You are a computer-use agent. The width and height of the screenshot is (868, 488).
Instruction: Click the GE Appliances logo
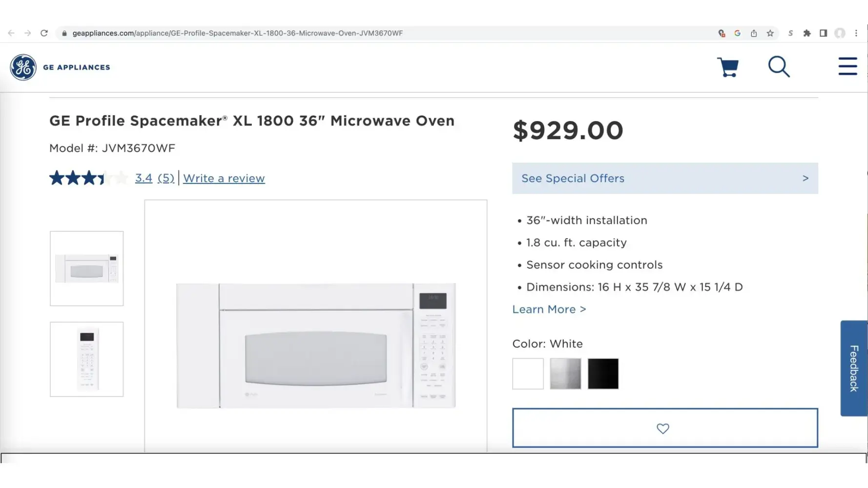(60, 67)
